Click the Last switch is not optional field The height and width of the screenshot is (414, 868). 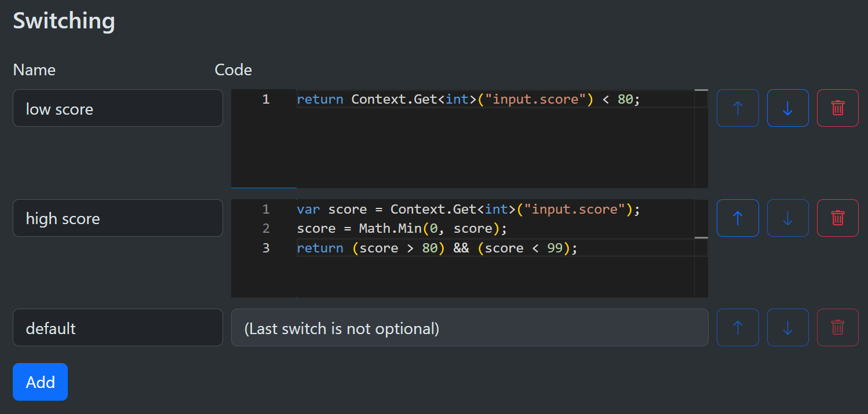click(469, 328)
